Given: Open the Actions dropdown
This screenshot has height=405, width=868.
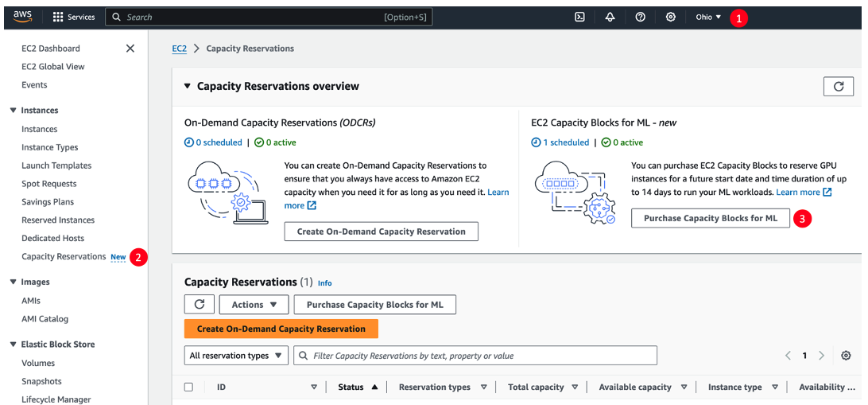Looking at the screenshot, I should click(x=254, y=305).
